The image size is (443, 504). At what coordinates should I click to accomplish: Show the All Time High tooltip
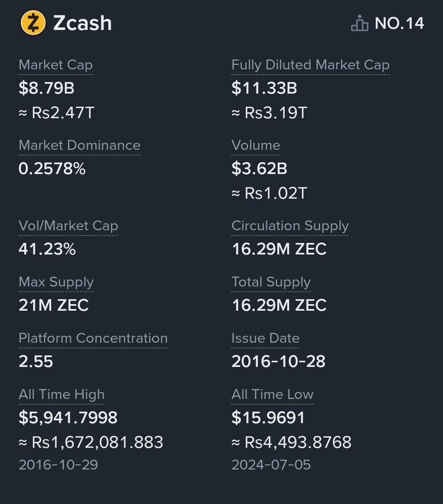point(62,394)
